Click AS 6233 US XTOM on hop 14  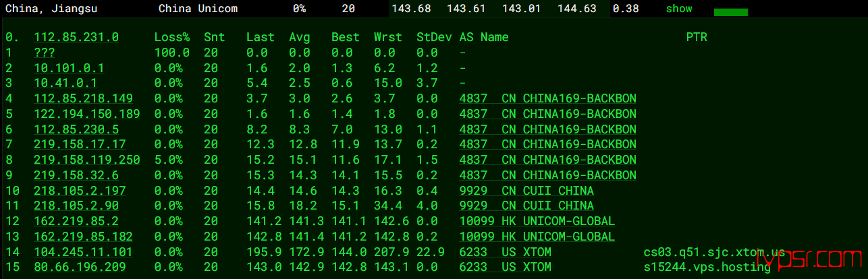[x=506, y=252]
